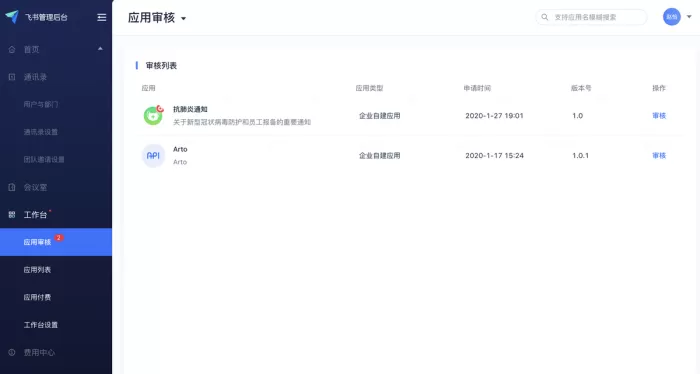Click the Arto API app icon
The image size is (700, 374).
click(153, 156)
